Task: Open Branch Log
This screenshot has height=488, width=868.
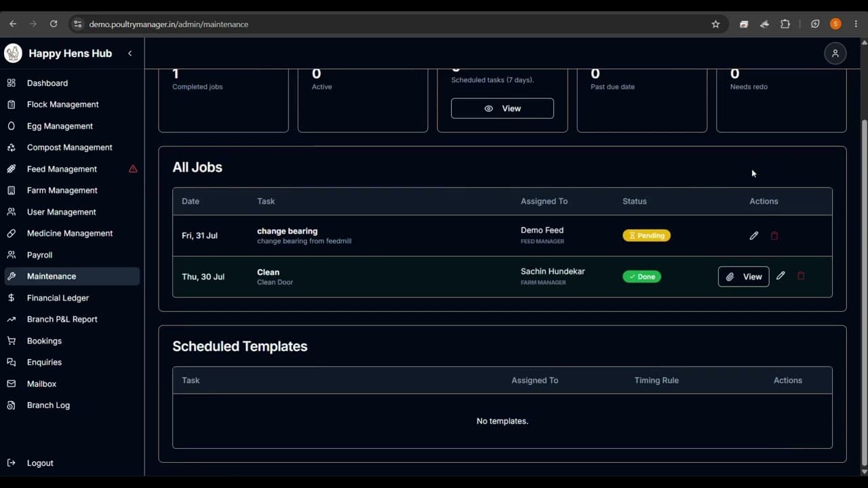Action: 72,405
